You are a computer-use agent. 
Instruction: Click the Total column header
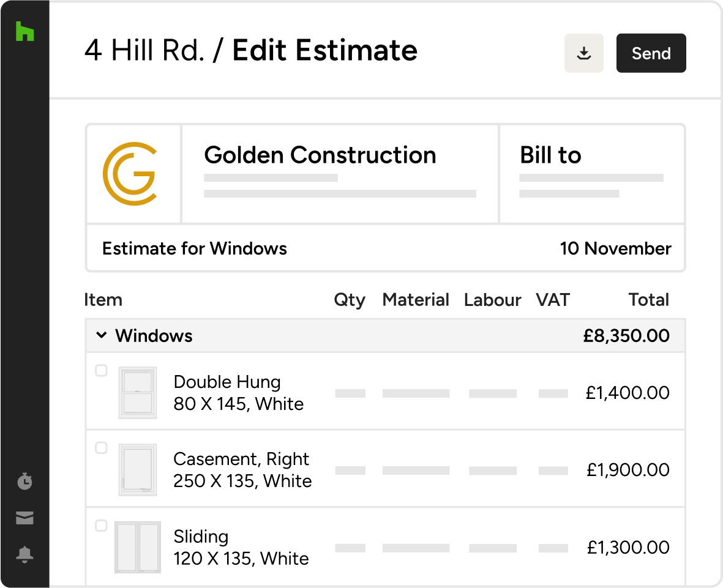tap(649, 300)
